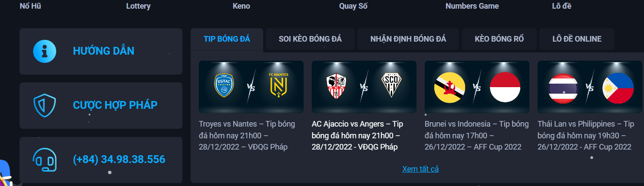The width and height of the screenshot is (644, 186).
Task: Click the shield icon for CƯỢC HỢP PHÁP
Action: click(45, 105)
